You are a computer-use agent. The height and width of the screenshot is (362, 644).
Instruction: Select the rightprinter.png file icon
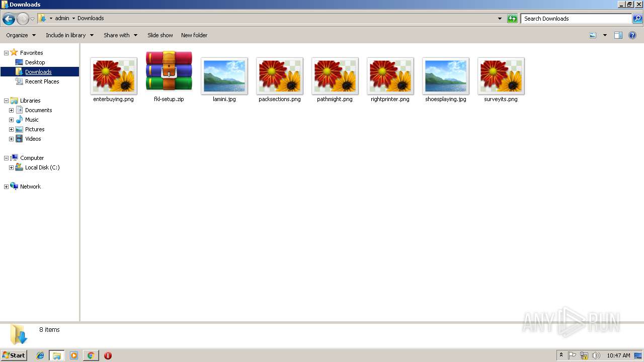coord(390,76)
